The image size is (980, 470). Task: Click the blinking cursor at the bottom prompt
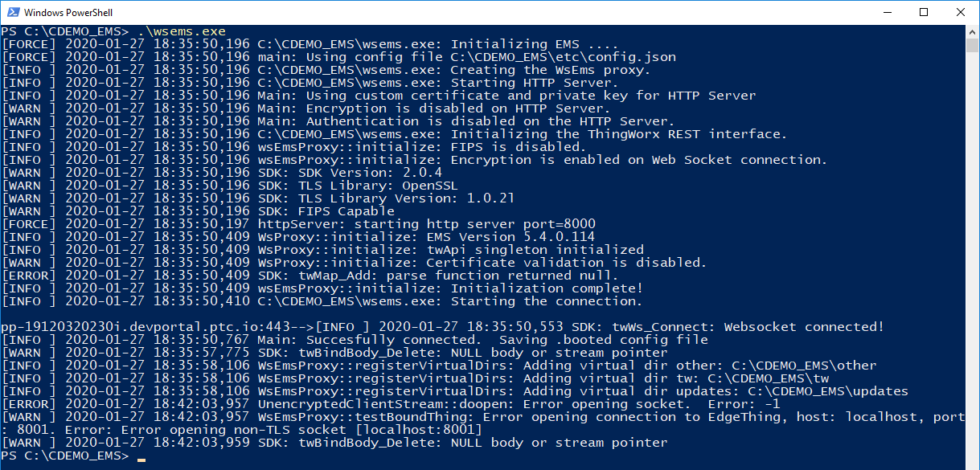141,457
